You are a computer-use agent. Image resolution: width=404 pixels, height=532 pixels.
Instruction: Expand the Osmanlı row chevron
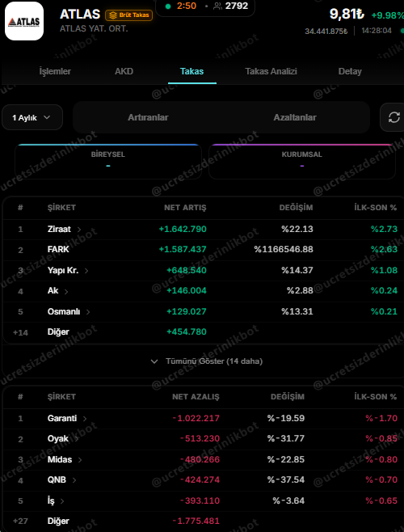click(88, 312)
